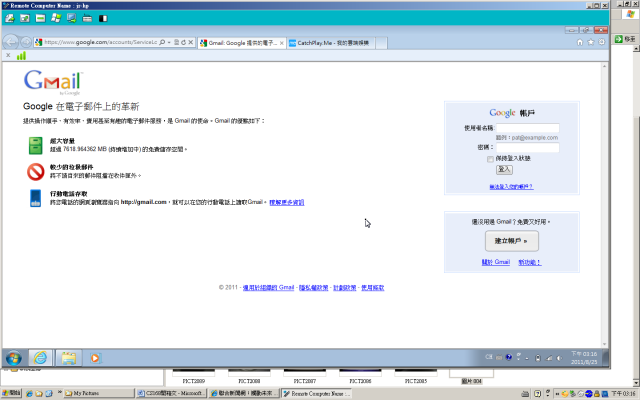Viewport: 640px width, 400px height.
Task: Click the password input field
Action: click(527, 147)
